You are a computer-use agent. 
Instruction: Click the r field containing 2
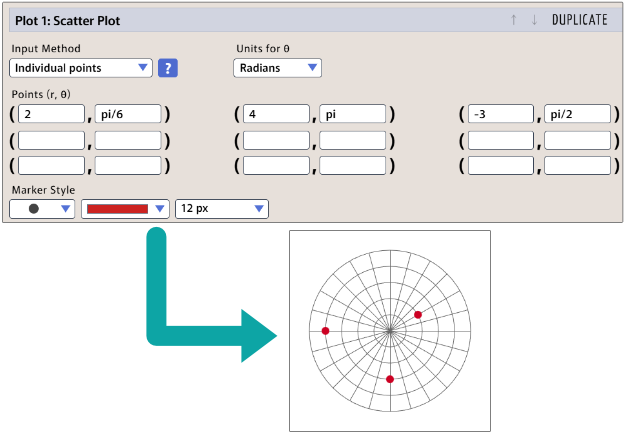tap(51, 114)
